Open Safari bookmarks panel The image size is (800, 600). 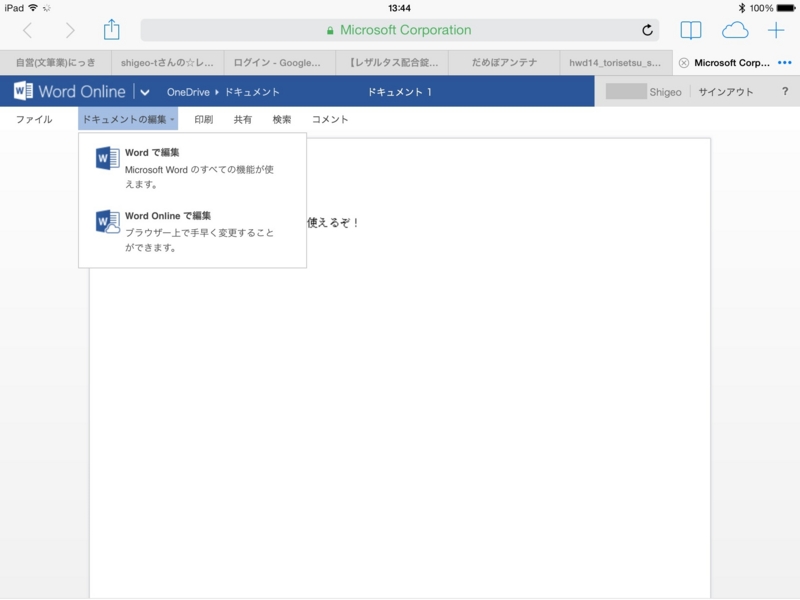coord(689,28)
